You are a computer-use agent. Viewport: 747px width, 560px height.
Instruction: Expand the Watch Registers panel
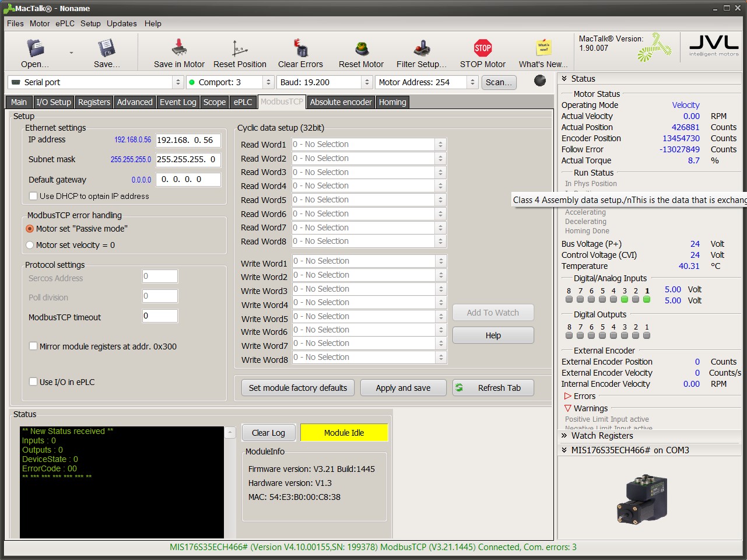click(x=564, y=436)
